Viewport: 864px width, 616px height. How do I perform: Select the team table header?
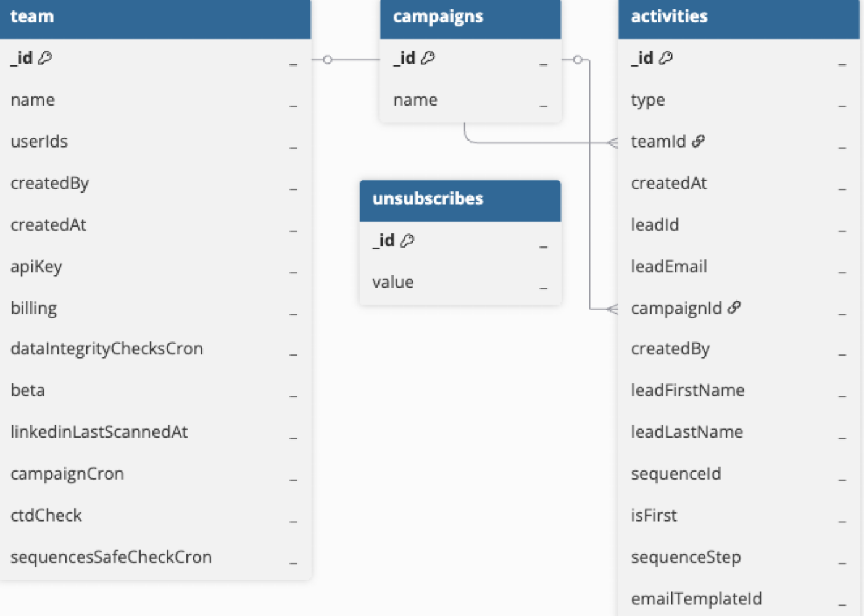154,17
